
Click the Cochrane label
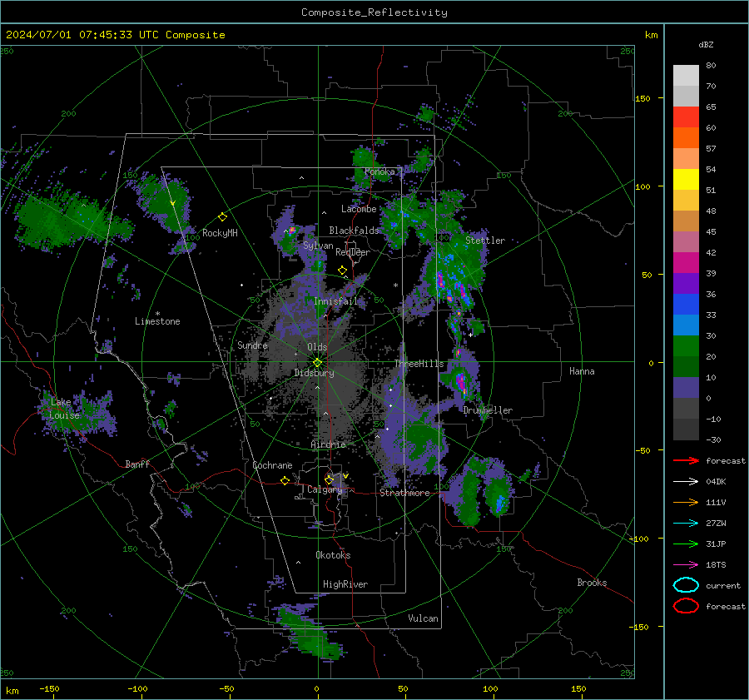coord(272,465)
